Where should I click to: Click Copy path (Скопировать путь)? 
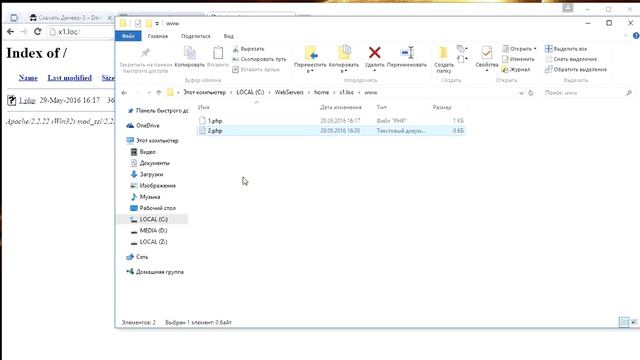[259, 59]
